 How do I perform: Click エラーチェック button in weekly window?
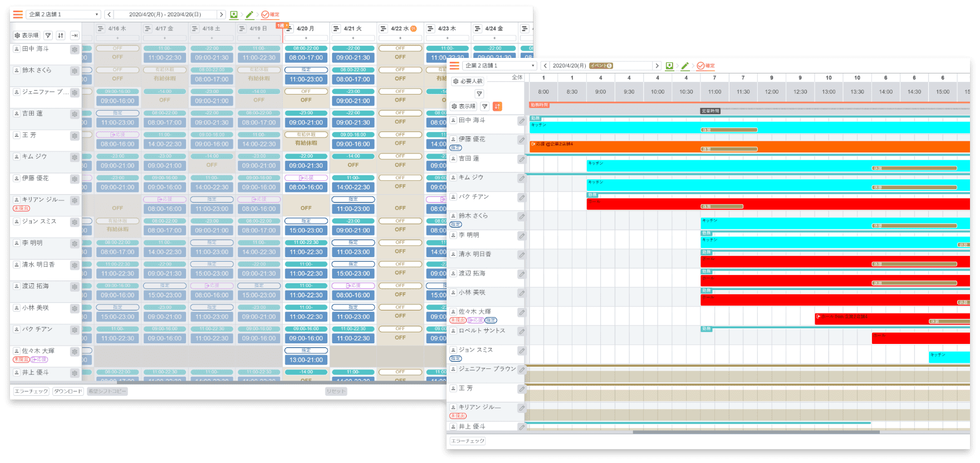pyautogui.click(x=31, y=391)
